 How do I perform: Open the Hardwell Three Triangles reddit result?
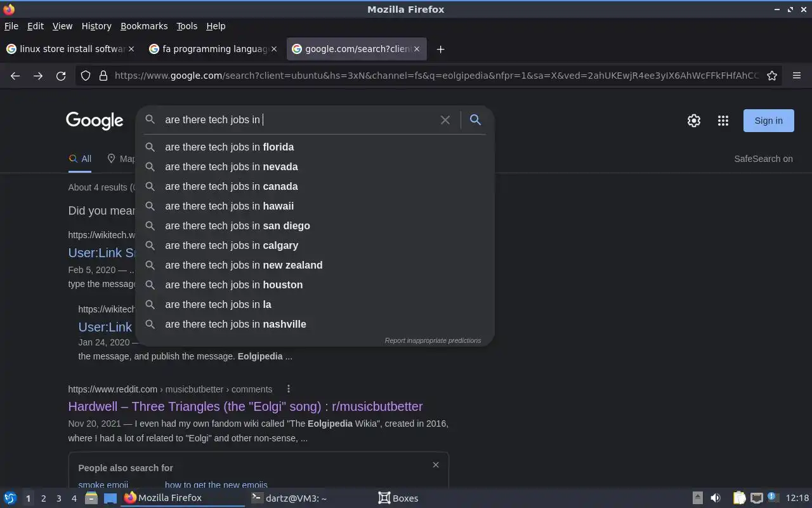(x=246, y=406)
